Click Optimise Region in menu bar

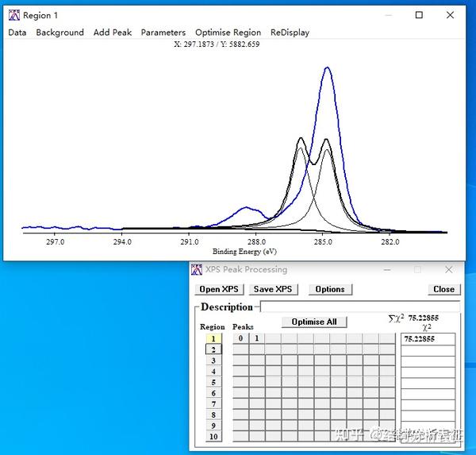tap(228, 33)
